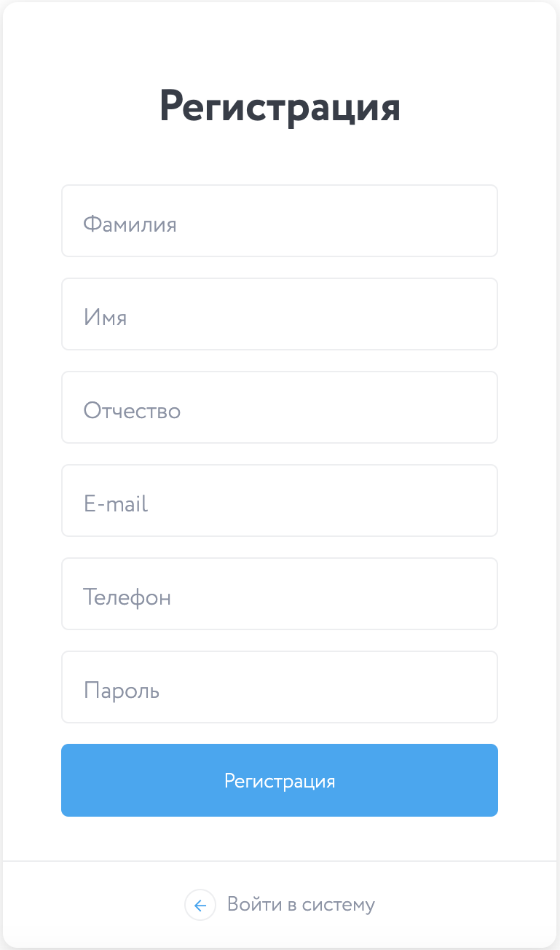
Task: Select the password entry box
Action: [280, 687]
